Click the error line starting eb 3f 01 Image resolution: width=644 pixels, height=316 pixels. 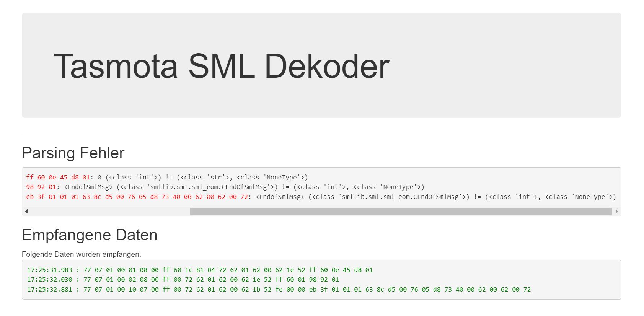click(x=321, y=197)
